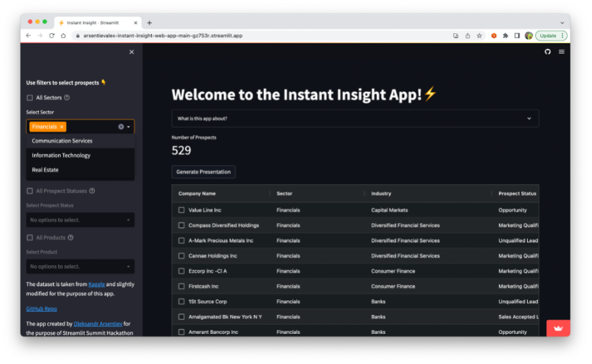Tick the All Prospect Statuses checkbox
Screen dimensions: 592x364
(29, 191)
